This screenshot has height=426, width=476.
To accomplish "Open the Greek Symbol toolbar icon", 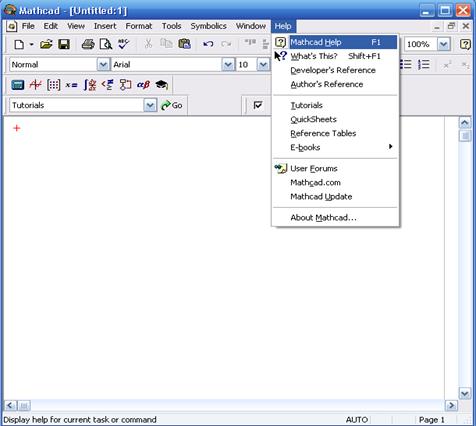I will click(x=143, y=85).
